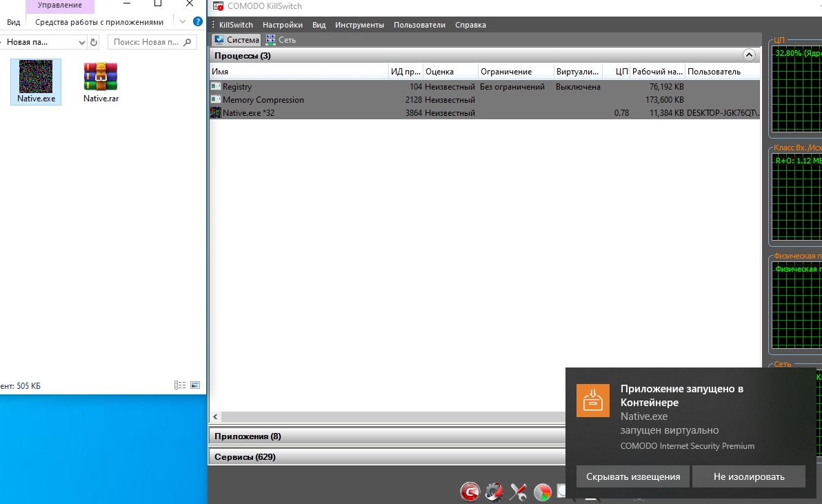Click the COMODO KillSwitch title bar icon

click(x=218, y=6)
